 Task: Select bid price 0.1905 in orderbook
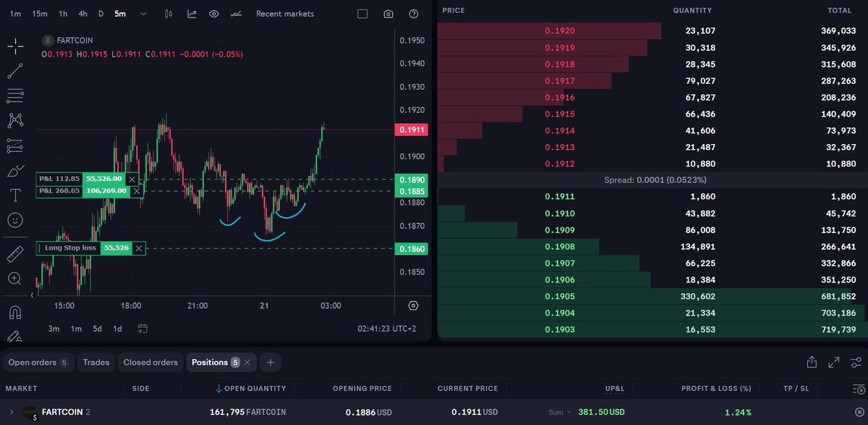pyautogui.click(x=560, y=296)
